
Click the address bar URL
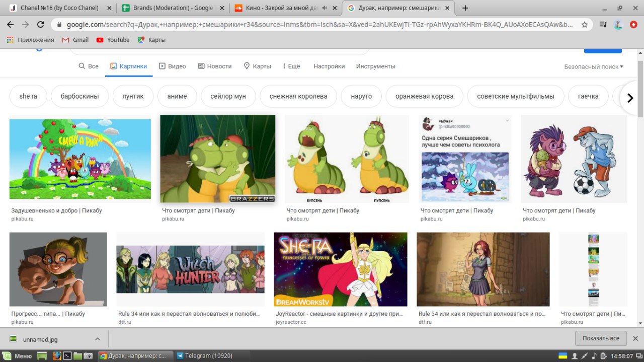coord(319,24)
